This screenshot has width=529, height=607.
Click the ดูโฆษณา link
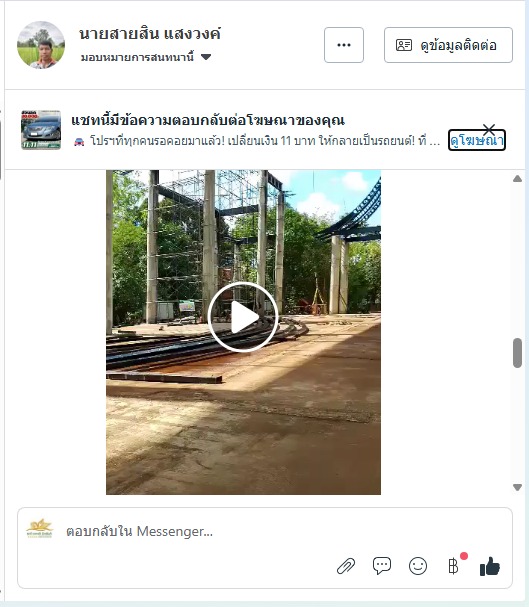pos(477,140)
